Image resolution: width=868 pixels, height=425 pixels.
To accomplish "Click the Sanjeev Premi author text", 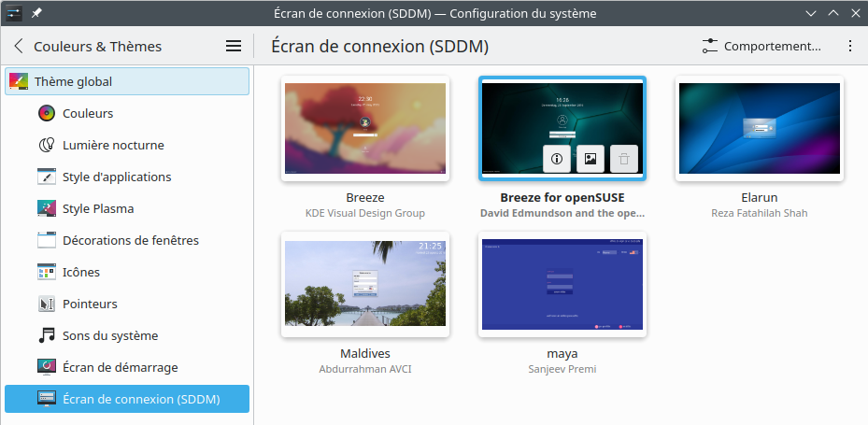I will (562, 369).
